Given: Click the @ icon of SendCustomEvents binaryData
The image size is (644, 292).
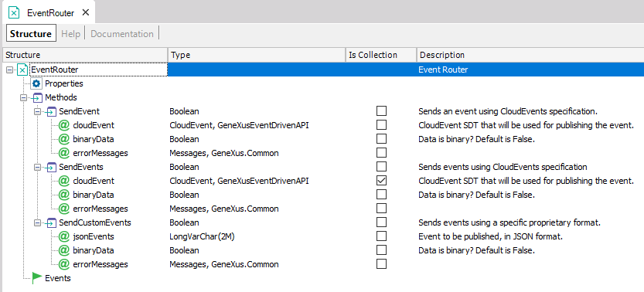Looking at the screenshot, I should [63, 250].
